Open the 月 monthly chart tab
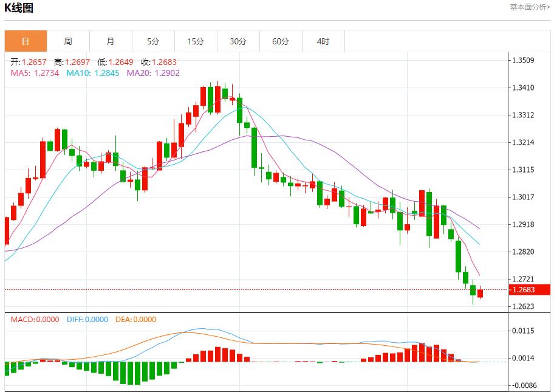The width and height of the screenshot is (554, 392). [x=111, y=41]
